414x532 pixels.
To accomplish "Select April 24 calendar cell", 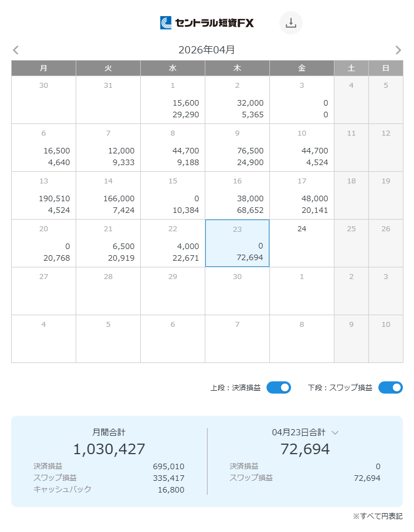I will [302, 243].
